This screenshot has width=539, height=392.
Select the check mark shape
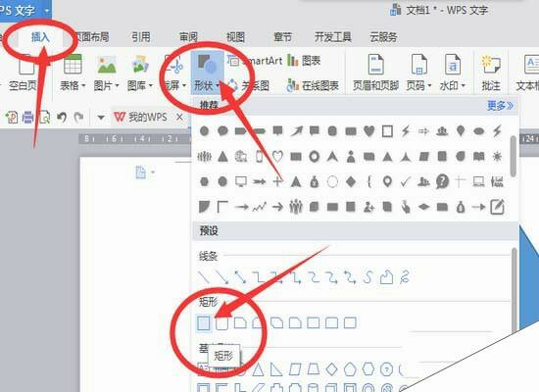[x=406, y=181]
